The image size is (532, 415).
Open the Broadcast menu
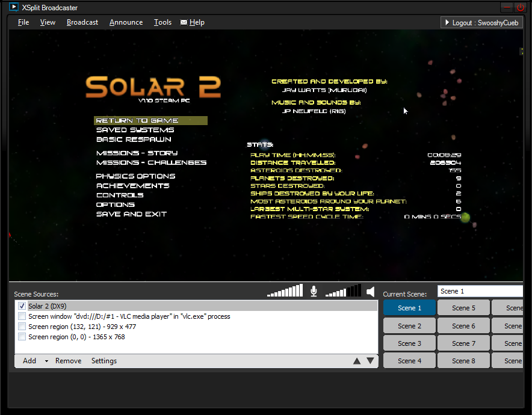click(82, 22)
